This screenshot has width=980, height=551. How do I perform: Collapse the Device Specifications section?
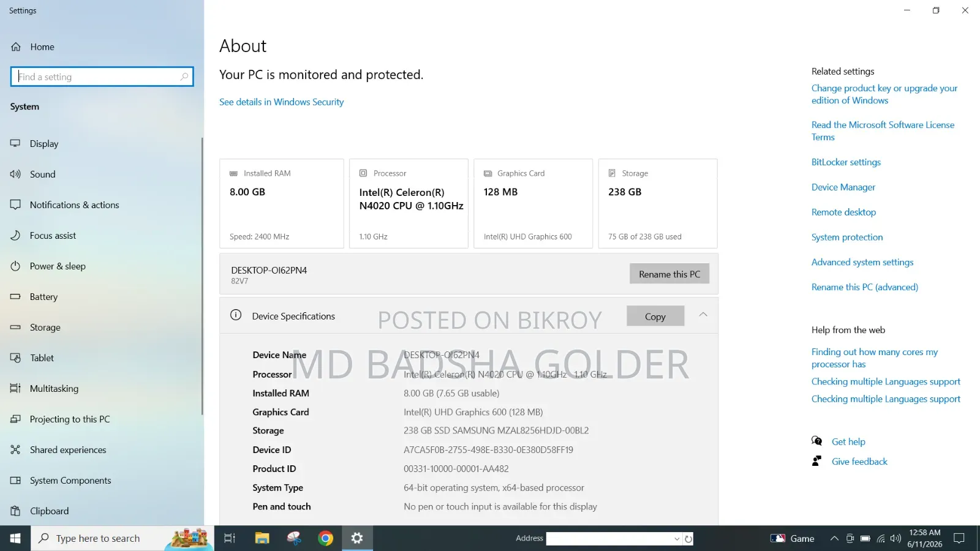(703, 315)
